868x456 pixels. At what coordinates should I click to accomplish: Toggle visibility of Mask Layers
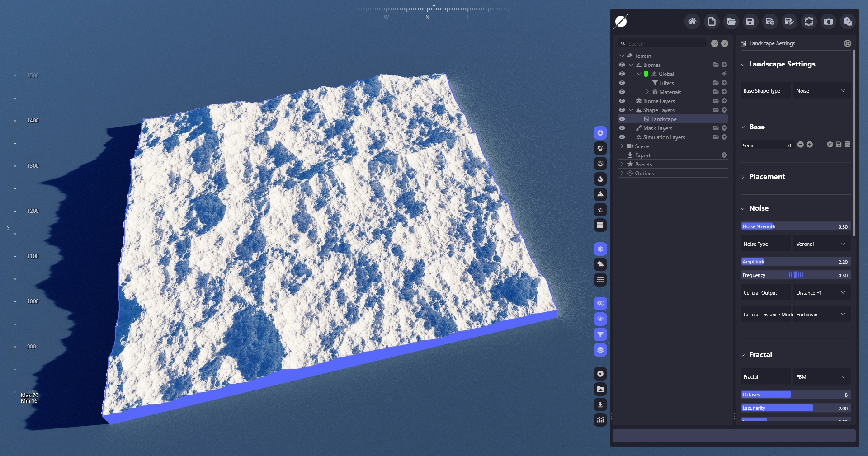click(x=622, y=128)
